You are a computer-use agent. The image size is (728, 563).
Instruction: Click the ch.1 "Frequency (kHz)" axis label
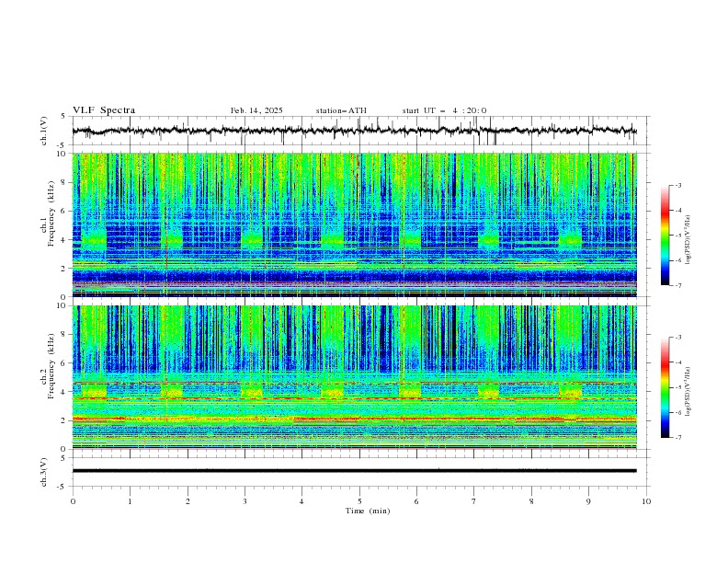click(51, 213)
